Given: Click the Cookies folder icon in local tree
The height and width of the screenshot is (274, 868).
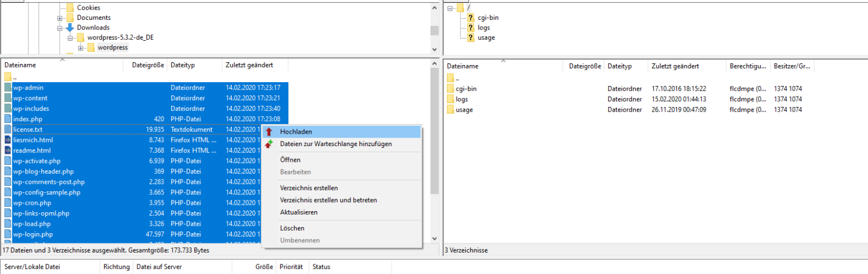Looking at the screenshot, I should [x=70, y=8].
